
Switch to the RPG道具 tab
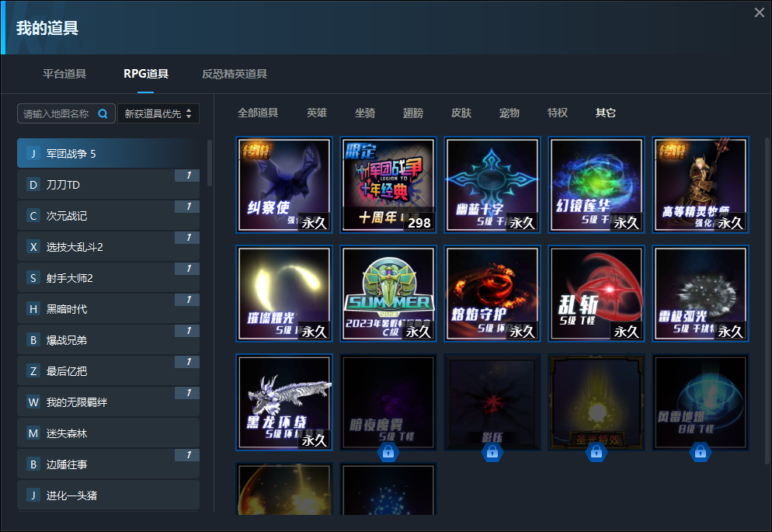146,74
